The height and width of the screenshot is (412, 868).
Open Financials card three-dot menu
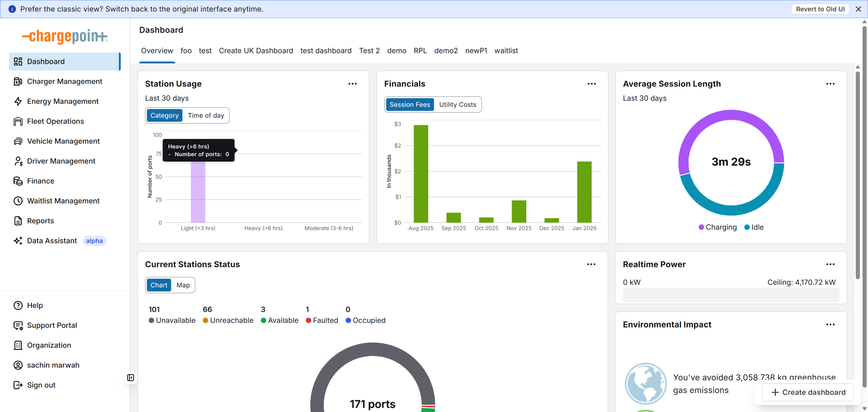[592, 84]
